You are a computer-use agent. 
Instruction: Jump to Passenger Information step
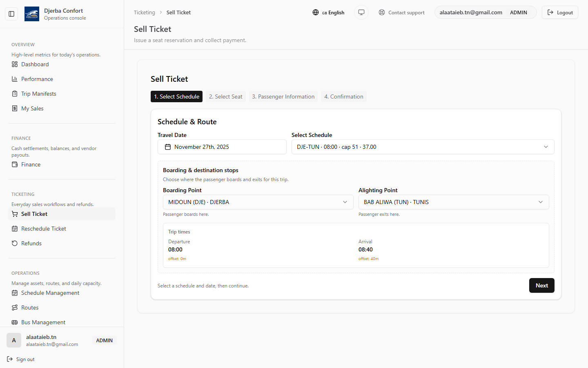[x=283, y=96]
